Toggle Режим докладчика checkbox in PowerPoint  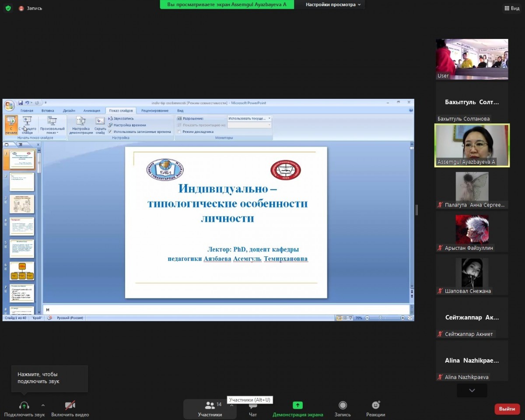[x=179, y=132]
